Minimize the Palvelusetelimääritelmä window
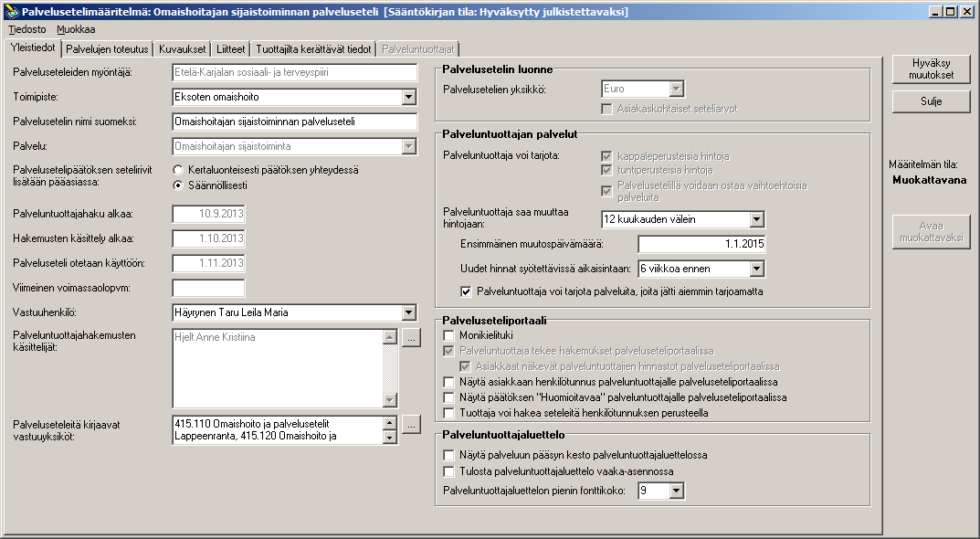 pyautogui.click(x=935, y=12)
